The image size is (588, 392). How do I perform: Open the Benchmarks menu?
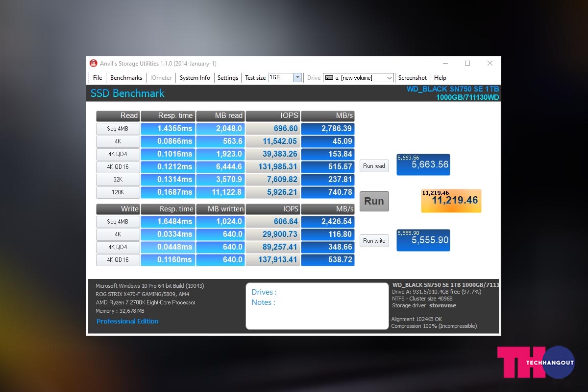click(x=126, y=78)
